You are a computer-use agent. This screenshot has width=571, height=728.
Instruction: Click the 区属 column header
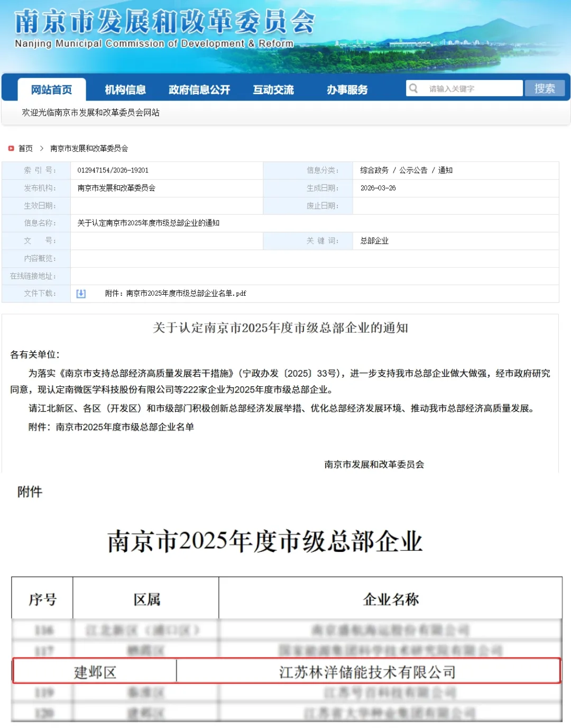pos(146,599)
